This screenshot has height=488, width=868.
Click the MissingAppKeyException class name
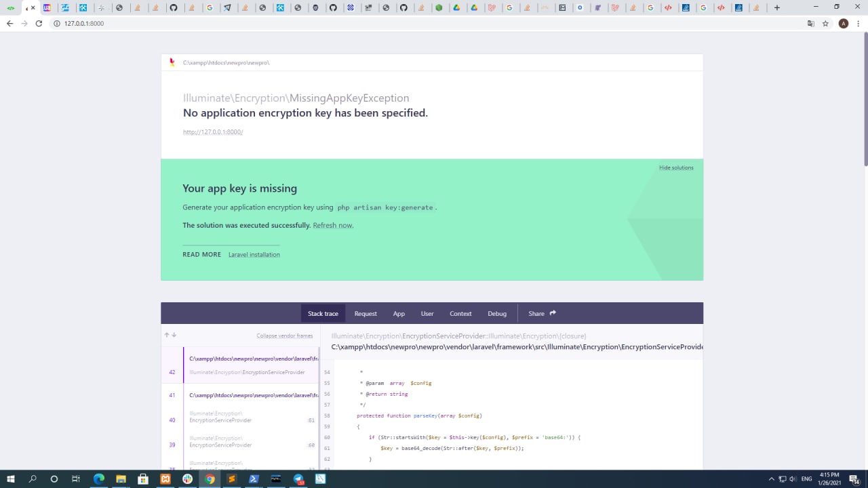click(349, 98)
